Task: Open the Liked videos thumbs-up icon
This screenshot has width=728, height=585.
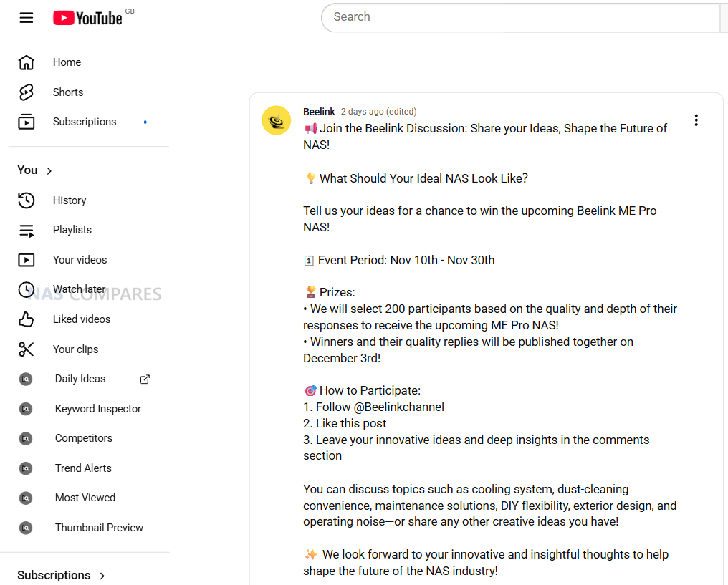Action: pyautogui.click(x=27, y=319)
